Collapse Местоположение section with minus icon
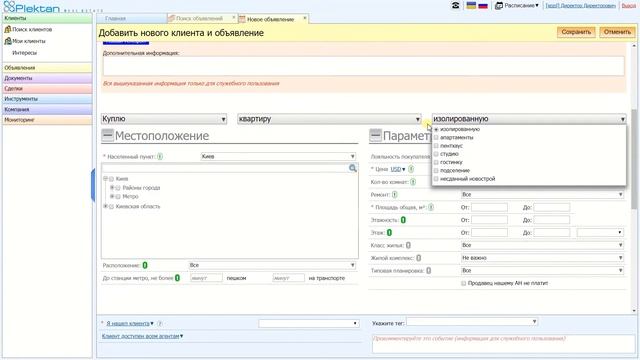Image resolution: width=640 pixels, height=360 pixels. (107, 135)
